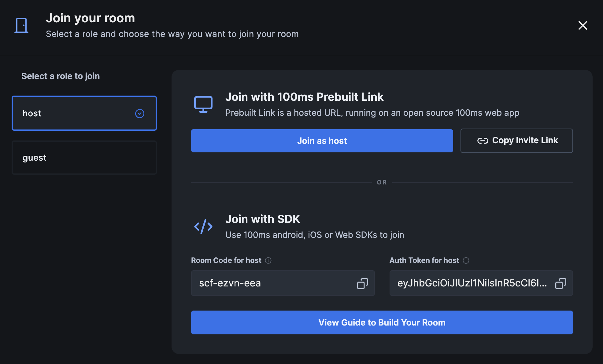This screenshot has height=364, width=603.
Task: Click the copy icon next to room code
Action: (x=362, y=283)
